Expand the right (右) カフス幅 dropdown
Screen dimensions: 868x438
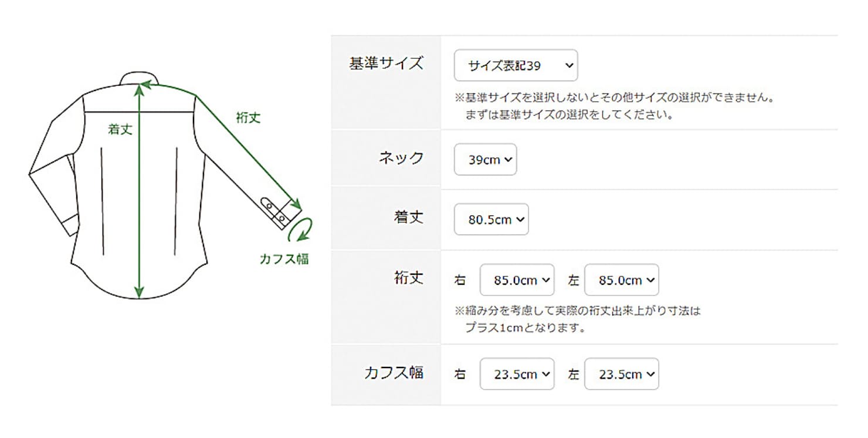click(516, 374)
